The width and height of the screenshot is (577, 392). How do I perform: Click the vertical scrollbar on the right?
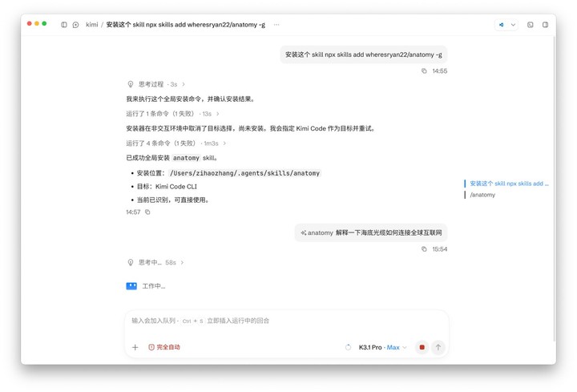(x=555, y=188)
